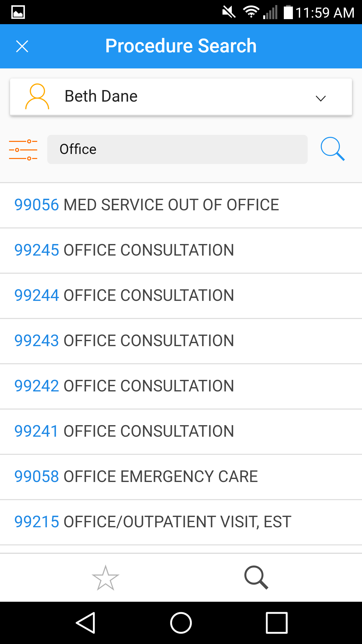Select 99058 OFFICE EMERGENCY CARE
Image resolution: width=362 pixels, height=644 pixels.
click(181, 477)
